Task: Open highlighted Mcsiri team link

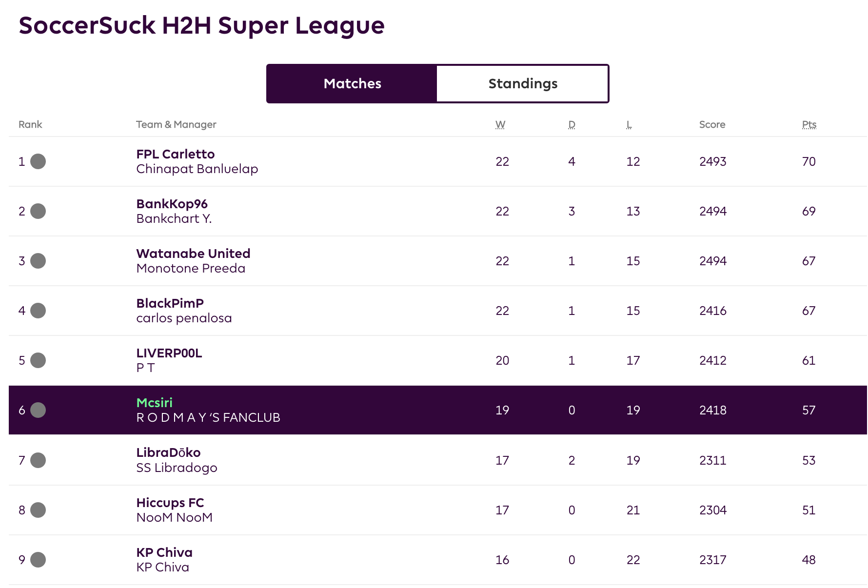Action: pos(154,403)
